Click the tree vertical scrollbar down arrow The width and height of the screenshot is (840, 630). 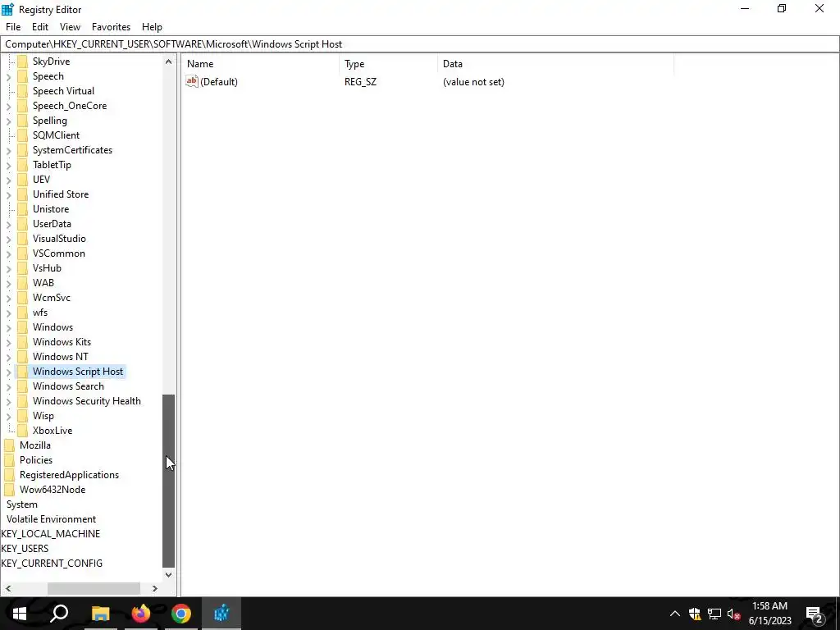click(x=168, y=574)
